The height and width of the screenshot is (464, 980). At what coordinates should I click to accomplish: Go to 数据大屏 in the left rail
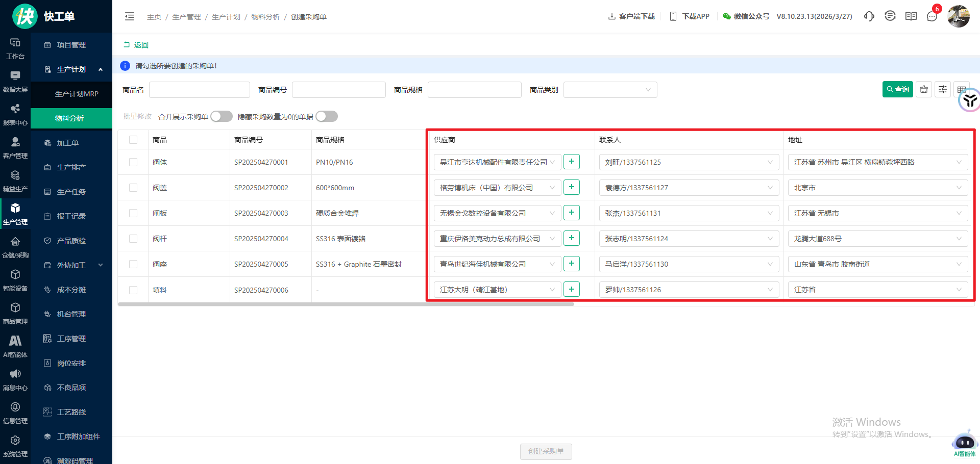pos(15,82)
